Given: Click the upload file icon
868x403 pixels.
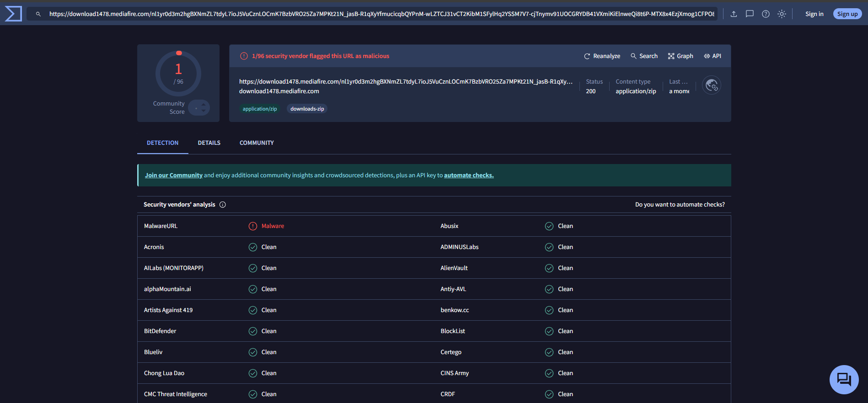Looking at the screenshot, I should [734, 14].
